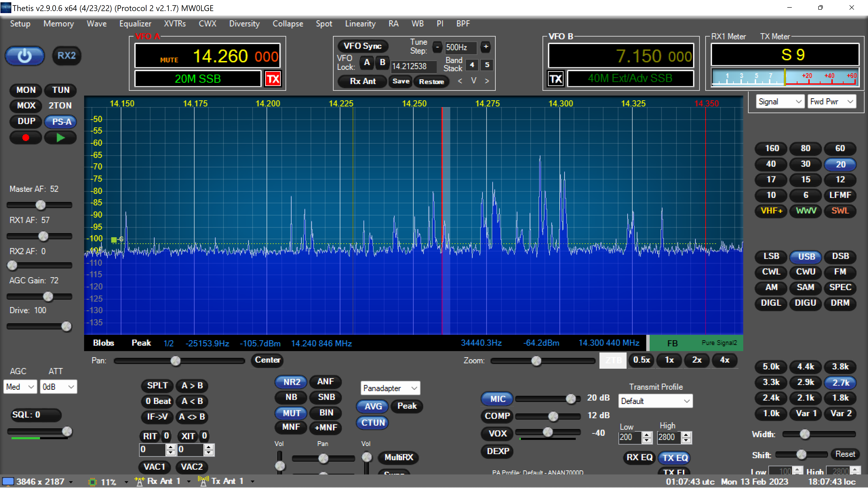Click the 2x zoom button

pos(697,360)
